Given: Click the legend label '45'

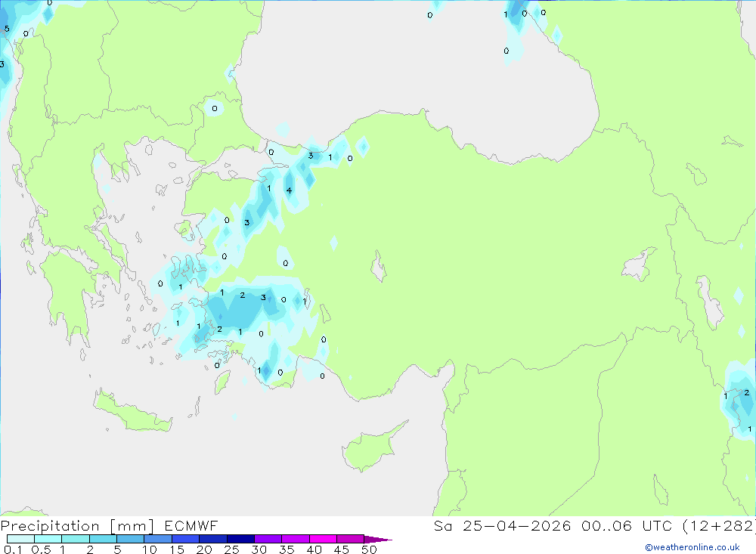Looking at the screenshot, I should [x=342, y=549].
